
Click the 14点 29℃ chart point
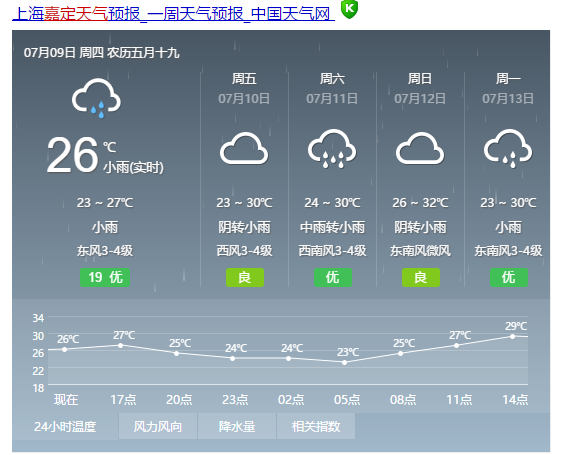512,336
